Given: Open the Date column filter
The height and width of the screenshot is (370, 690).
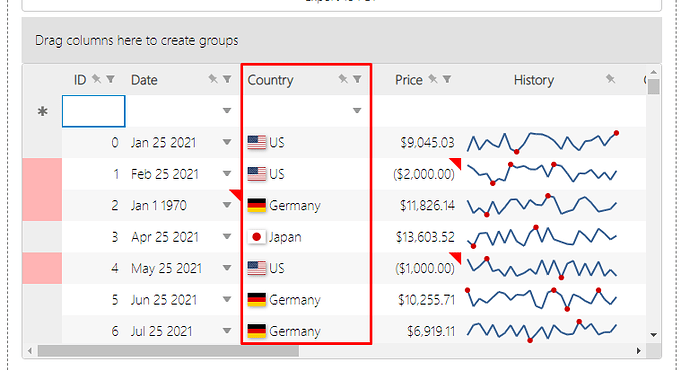Looking at the screenshot, I should (x=227, y=79).
